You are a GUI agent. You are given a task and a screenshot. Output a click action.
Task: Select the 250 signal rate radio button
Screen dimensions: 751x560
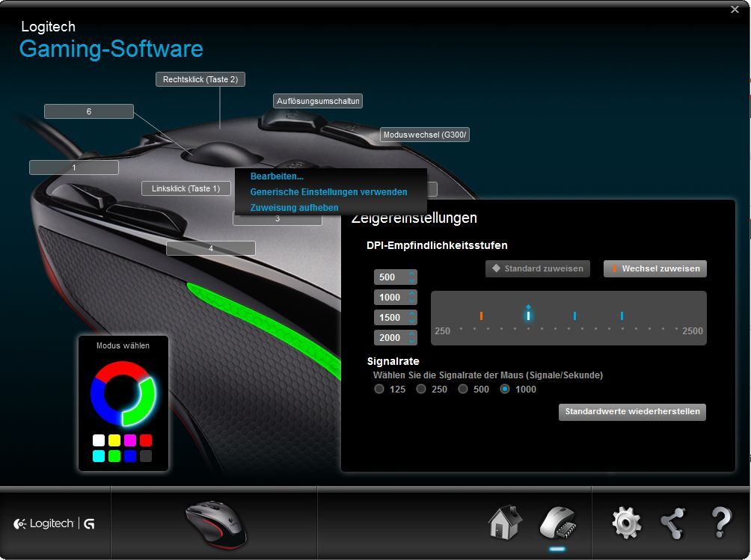pyautogui.click(x=421, y=389)
